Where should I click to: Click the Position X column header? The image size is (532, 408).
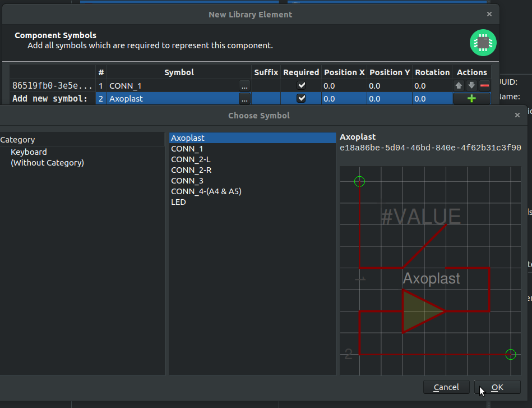[x=344, y=72]
